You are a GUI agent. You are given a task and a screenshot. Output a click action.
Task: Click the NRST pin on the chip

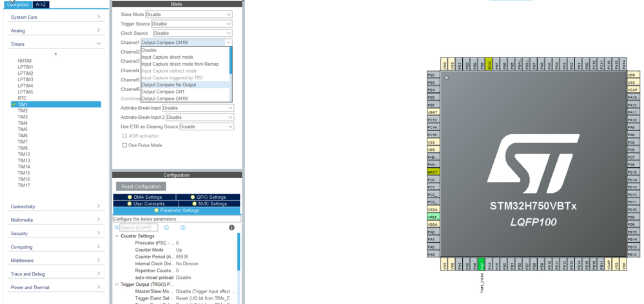click(433, 172)
